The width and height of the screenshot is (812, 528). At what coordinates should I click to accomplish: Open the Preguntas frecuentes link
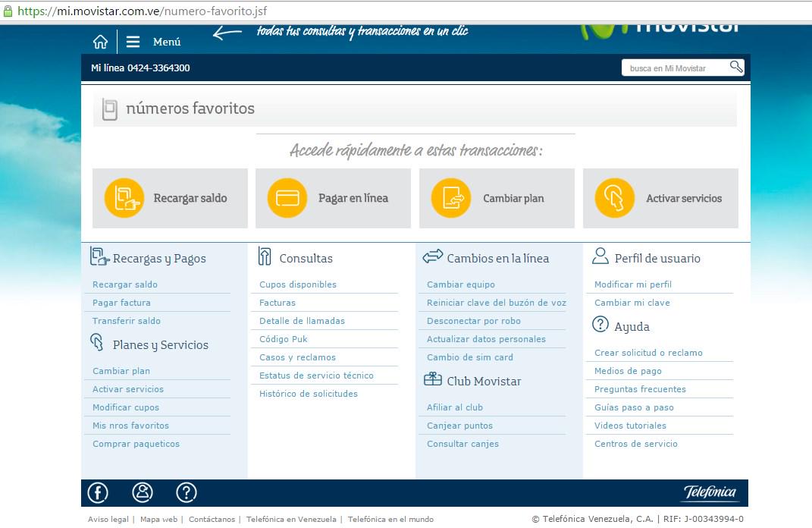click(640, 389)
